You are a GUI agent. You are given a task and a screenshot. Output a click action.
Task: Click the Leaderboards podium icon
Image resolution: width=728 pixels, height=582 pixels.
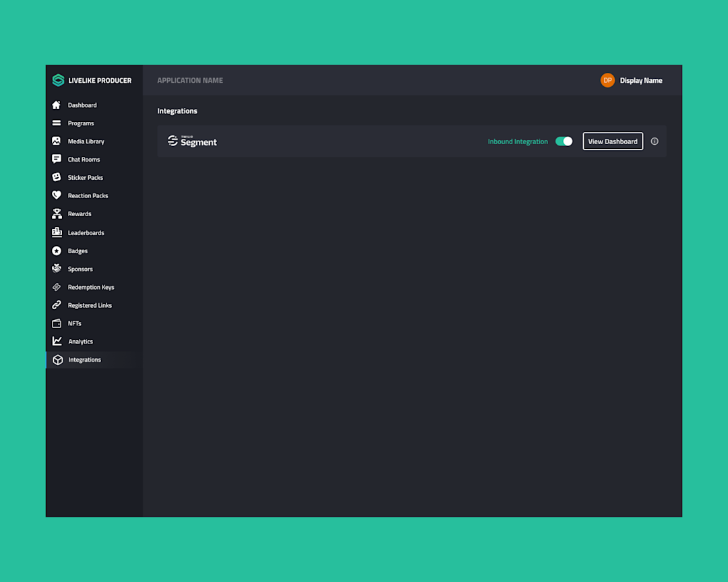pos(57,232)
